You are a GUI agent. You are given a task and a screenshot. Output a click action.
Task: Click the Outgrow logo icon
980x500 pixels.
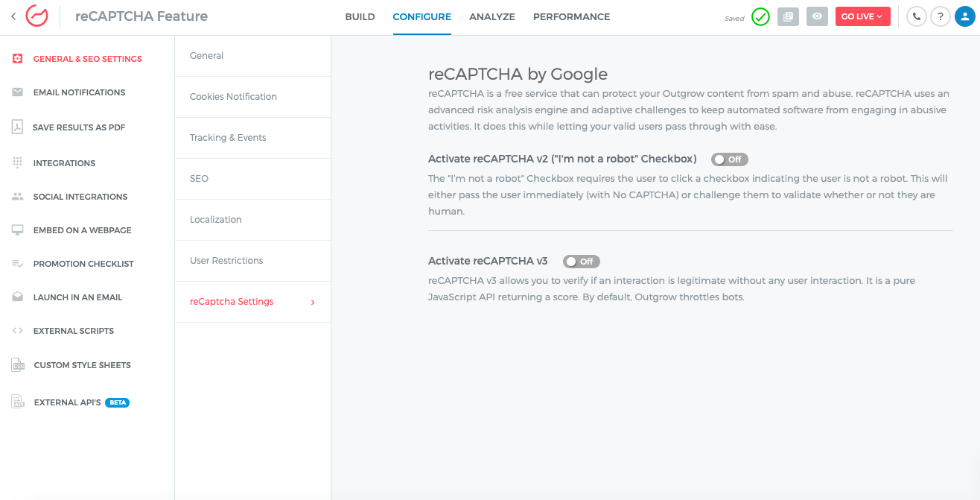[36, 16]
